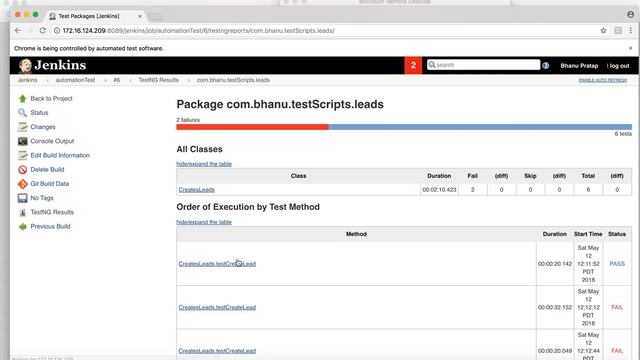This screenshot has height=360, width=640.
Task: Click the Git Build Data icon
Action: click(22, 184)
